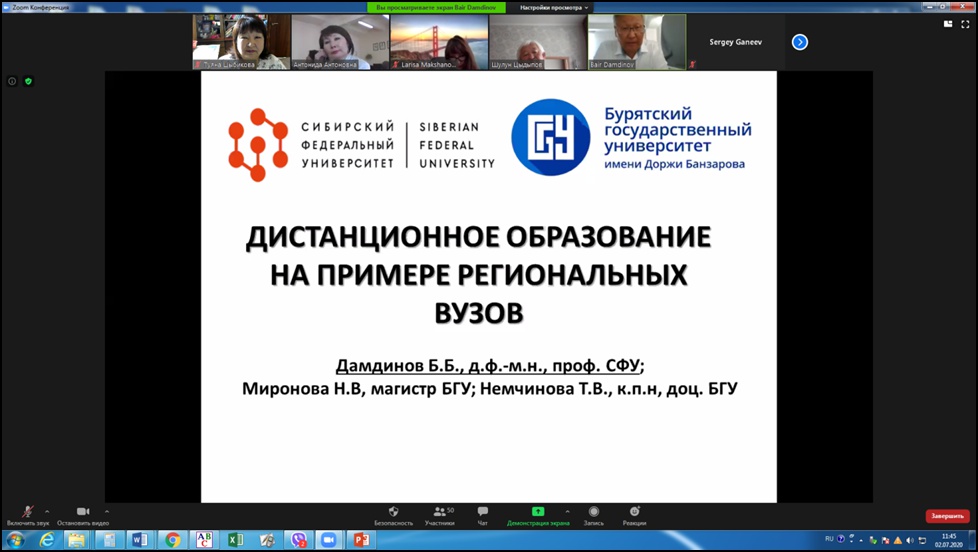Show next participants with blue arrow
Viewport: 978px width, 552px height.
coord(799,42)
